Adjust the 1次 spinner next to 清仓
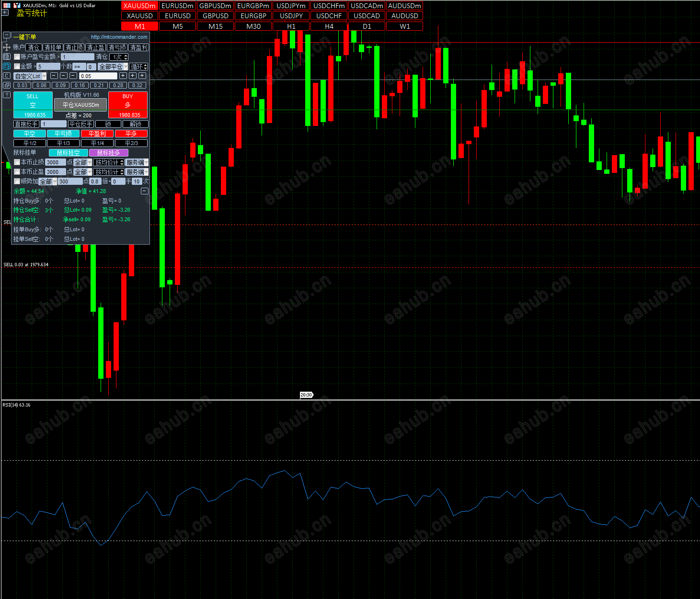700x599 pixels. [x=119, y=57]
